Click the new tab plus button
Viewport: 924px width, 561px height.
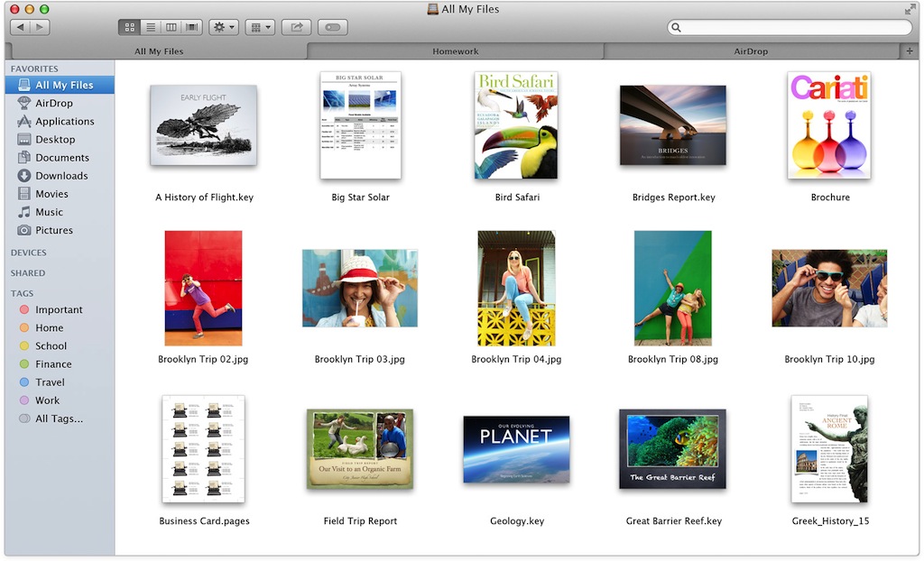pyautogui.click(x=910, y=51)
